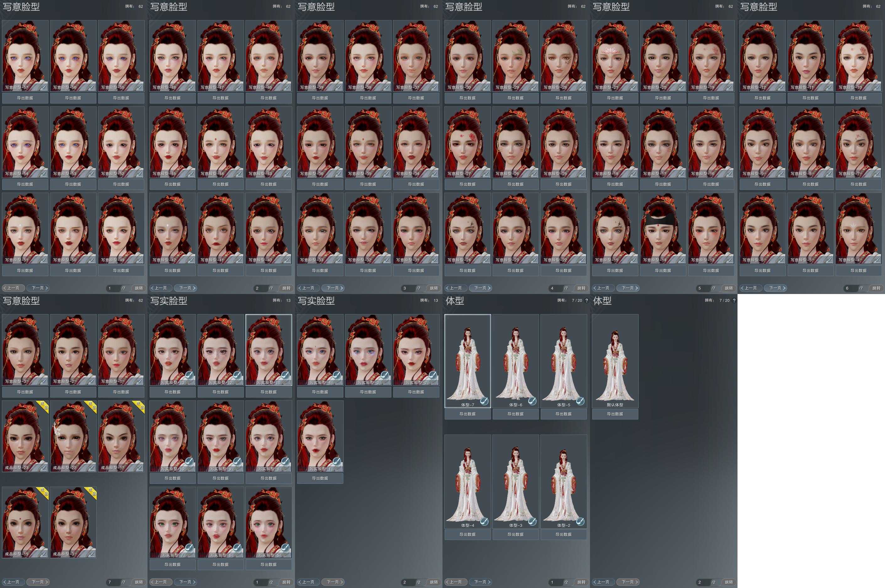Click 上一页 in the 体型 page 2/2 panel

click(603, 582)
